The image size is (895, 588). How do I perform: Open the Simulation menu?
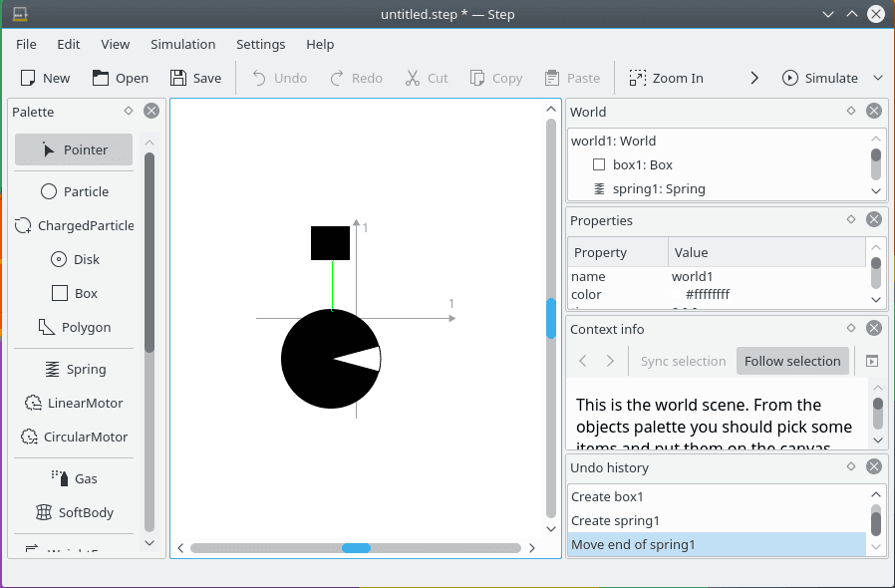pyautogui.click(x=183, y=45)
